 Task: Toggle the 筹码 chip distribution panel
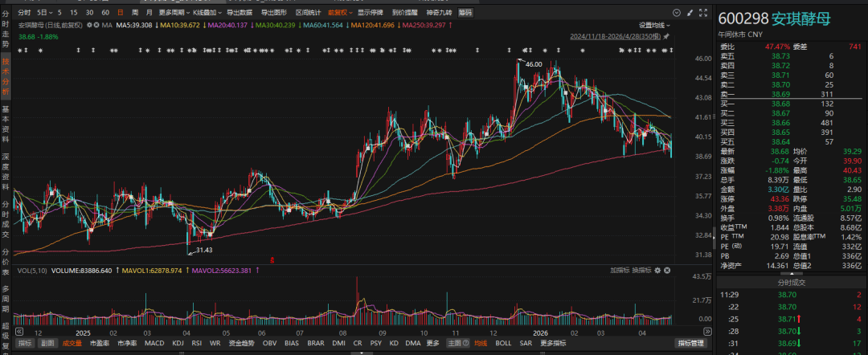[465, 14]
